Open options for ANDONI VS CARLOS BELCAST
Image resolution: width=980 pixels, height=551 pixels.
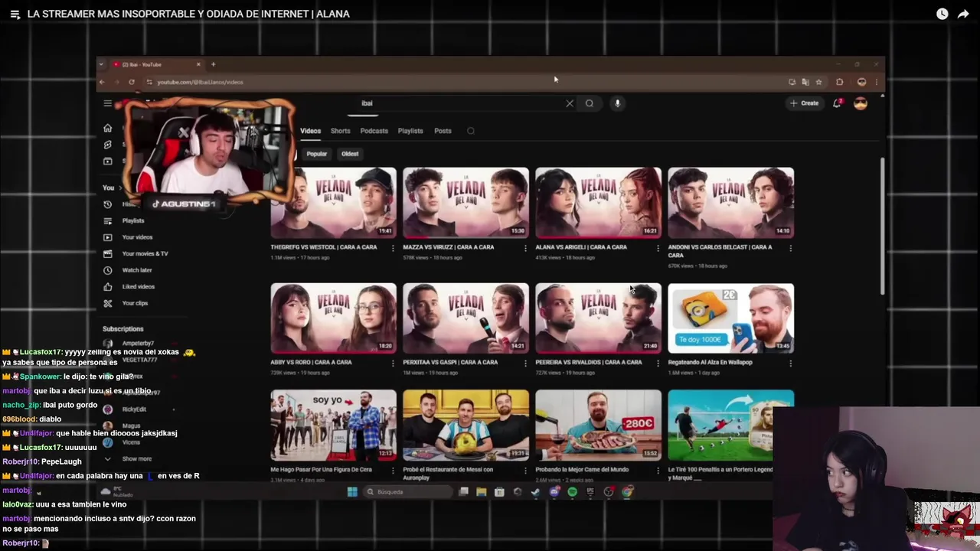coord(790,248)
